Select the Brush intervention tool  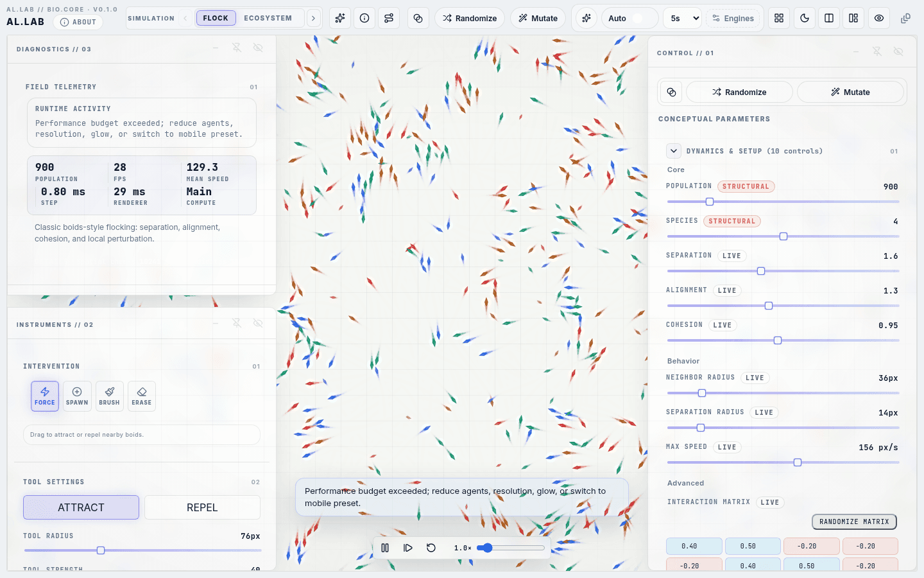click(x=109, y=396)
